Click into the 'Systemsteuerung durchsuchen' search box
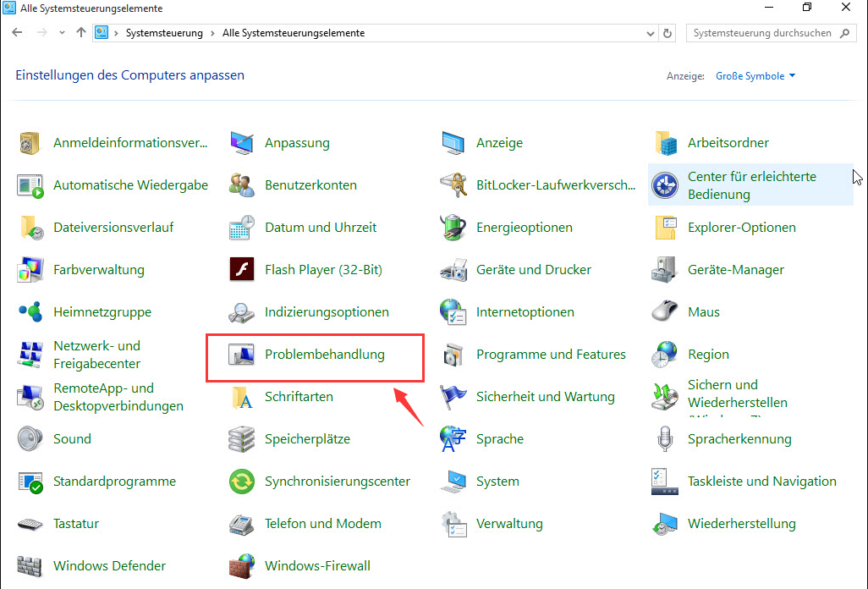The image size is (868, 589). 761,32
